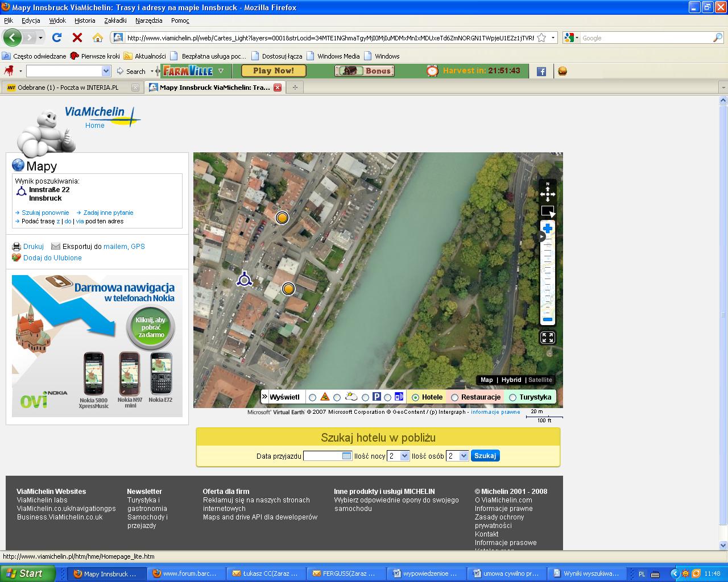Click the Dodaj do Ulubione link
Screen dimensions: 728x582
[52, 258]
